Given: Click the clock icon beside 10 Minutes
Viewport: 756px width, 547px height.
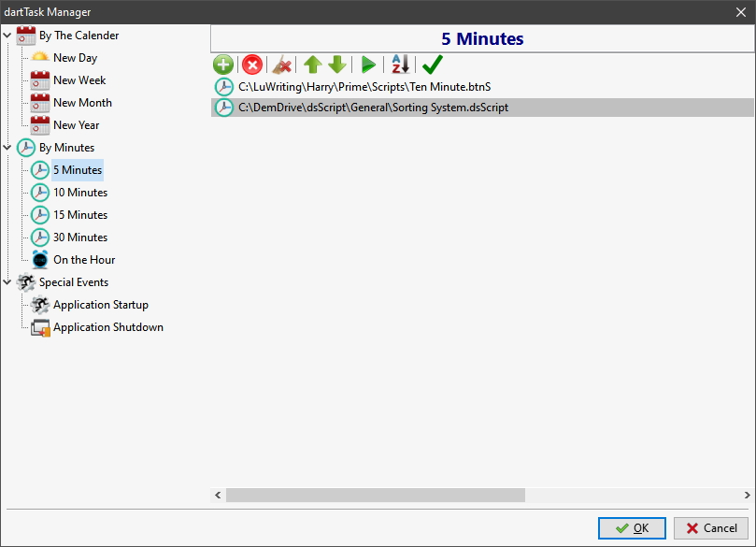Looking at the screenshot, I should coord(40,193).
